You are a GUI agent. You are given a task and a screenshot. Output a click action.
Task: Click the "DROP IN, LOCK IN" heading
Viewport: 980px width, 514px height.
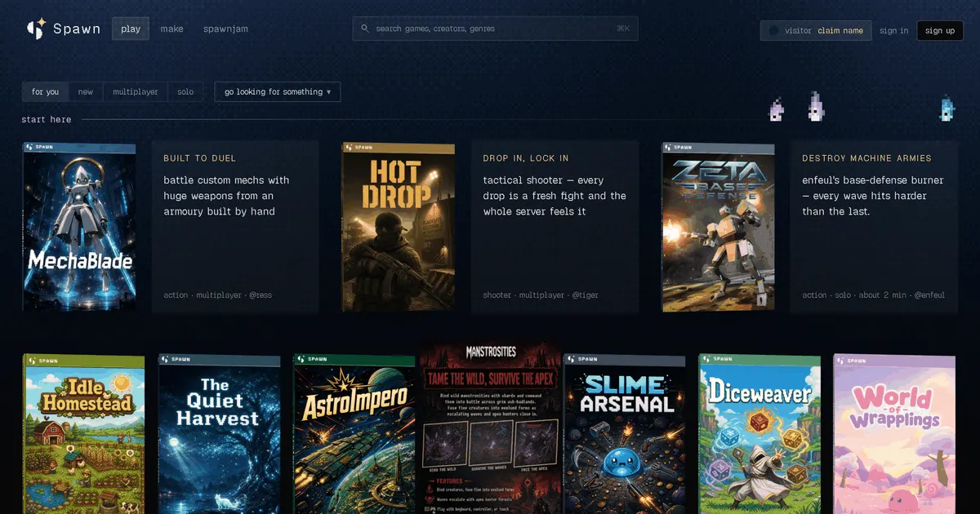[526, 158]
